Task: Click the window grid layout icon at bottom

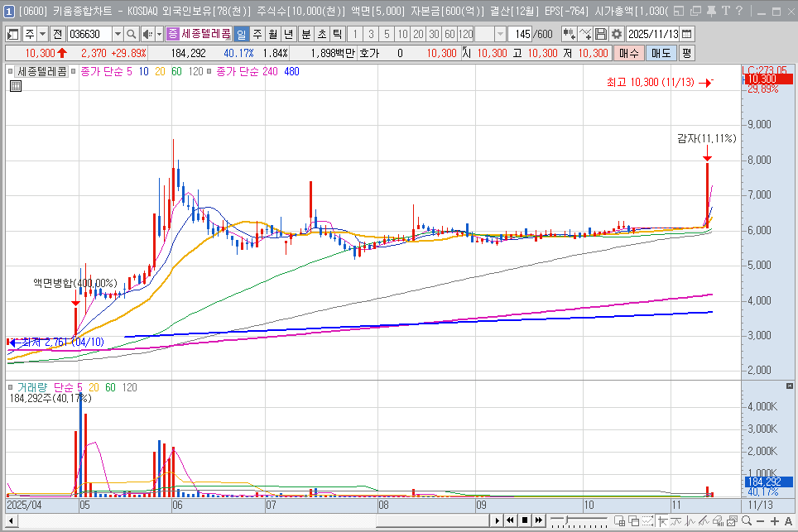Action: (x=619, y=520)
